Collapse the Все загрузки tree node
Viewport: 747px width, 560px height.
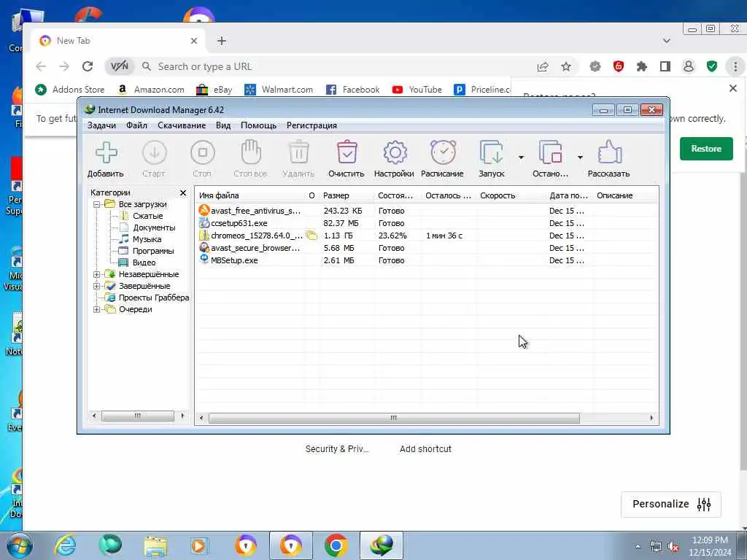pyautogui.click(x=97, y=204)
